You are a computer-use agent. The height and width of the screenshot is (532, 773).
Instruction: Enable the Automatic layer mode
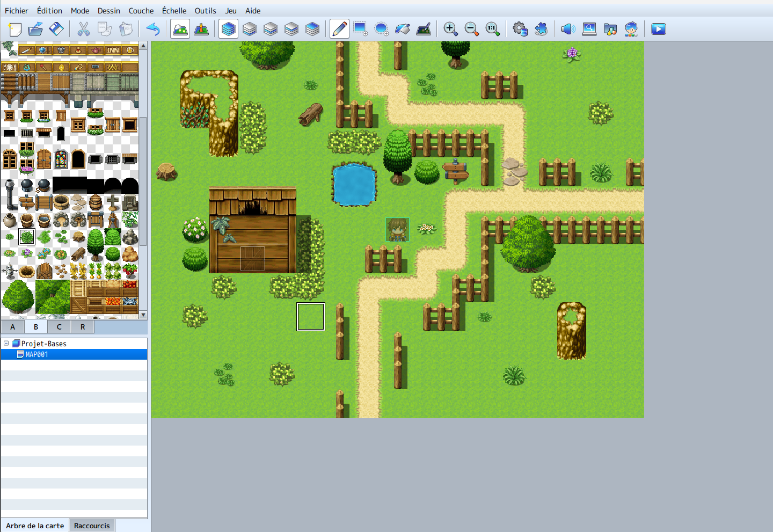click(229, 29)
